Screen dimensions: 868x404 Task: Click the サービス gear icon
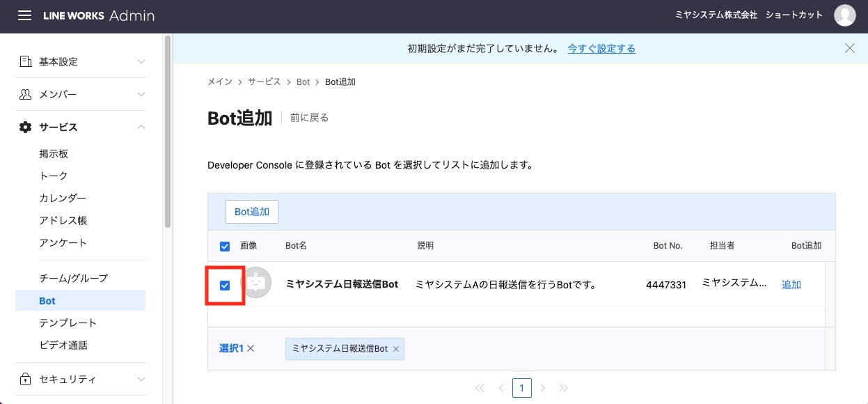[26, 127]
